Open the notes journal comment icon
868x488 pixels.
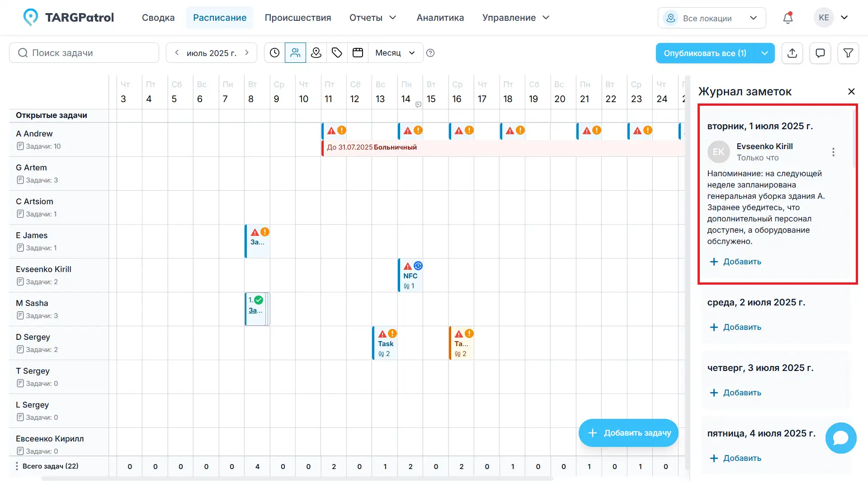pos(820,53)
